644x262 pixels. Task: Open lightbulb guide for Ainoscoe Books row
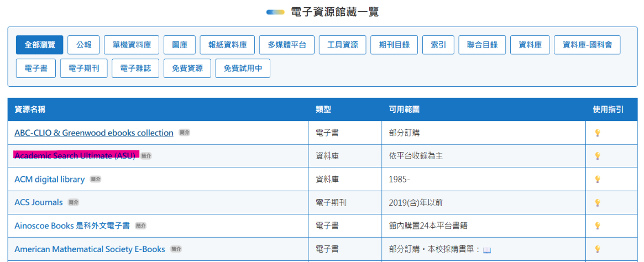598,226
